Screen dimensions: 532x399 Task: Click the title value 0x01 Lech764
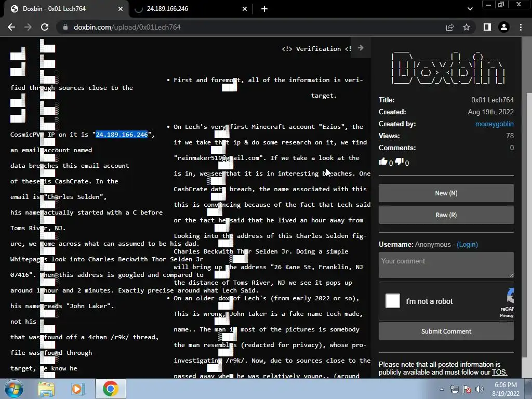493,100
